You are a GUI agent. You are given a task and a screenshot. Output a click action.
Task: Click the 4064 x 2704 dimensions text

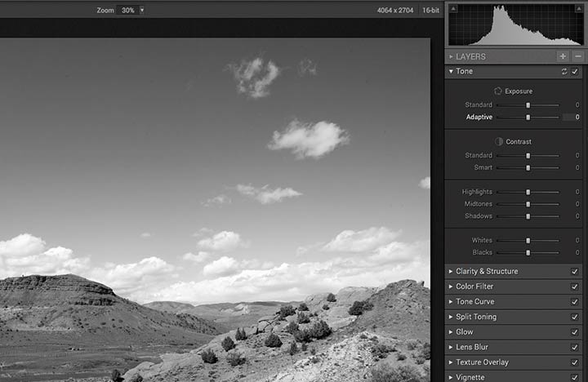pos(395,10)
